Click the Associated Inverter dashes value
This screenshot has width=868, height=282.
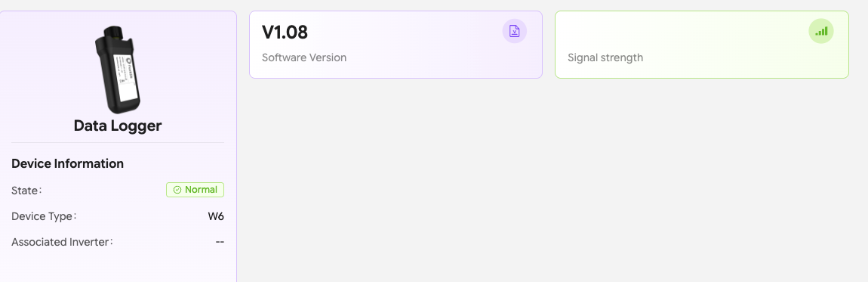220,242
